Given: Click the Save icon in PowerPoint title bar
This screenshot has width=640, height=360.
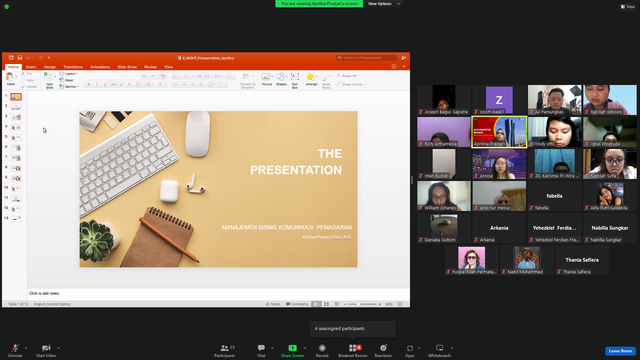Looking at the screenshot, I should (x=20, y=58).
